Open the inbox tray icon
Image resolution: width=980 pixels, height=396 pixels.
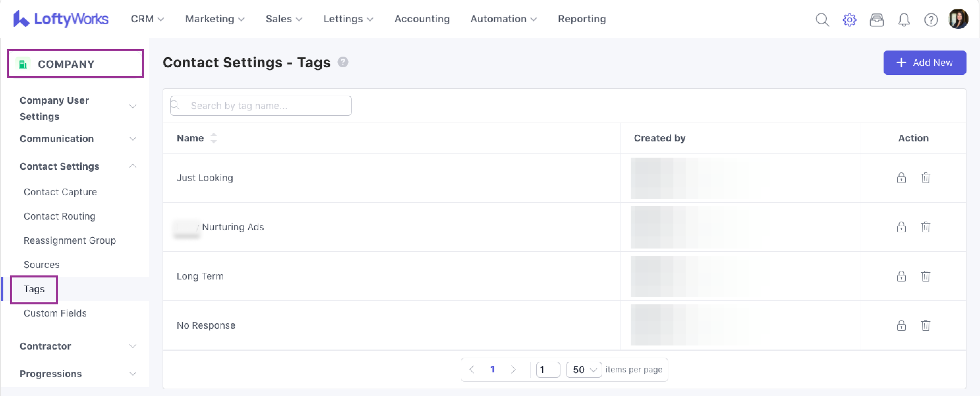tap(876, 20)
